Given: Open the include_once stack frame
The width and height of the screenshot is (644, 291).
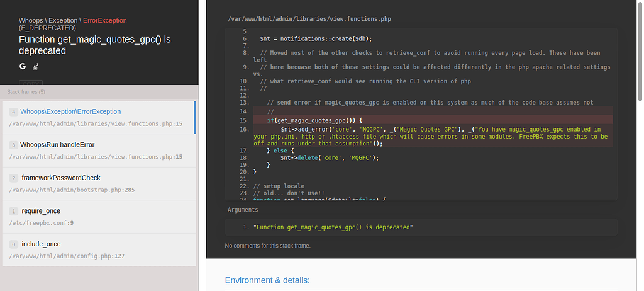Looking at the screenshot, I should [41, 244].
